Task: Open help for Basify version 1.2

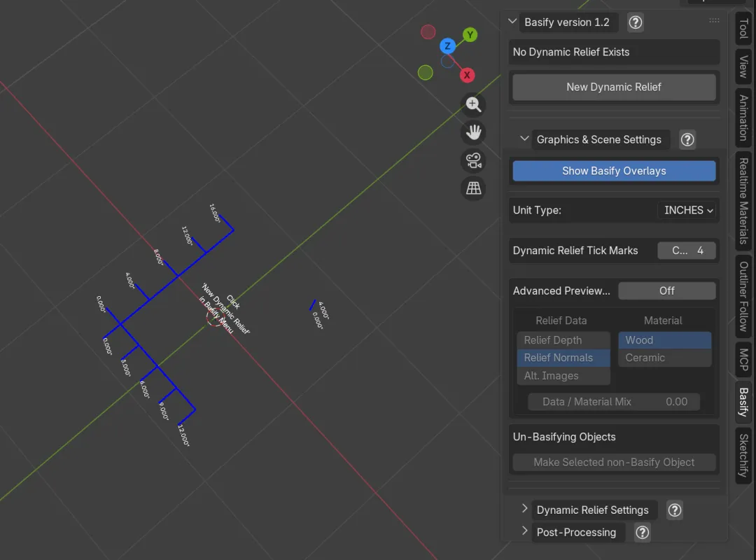Action: [636, 22]
